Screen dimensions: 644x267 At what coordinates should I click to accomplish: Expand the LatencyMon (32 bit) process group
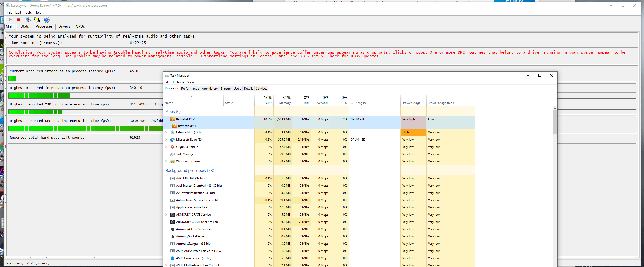[x=166, y=132]
